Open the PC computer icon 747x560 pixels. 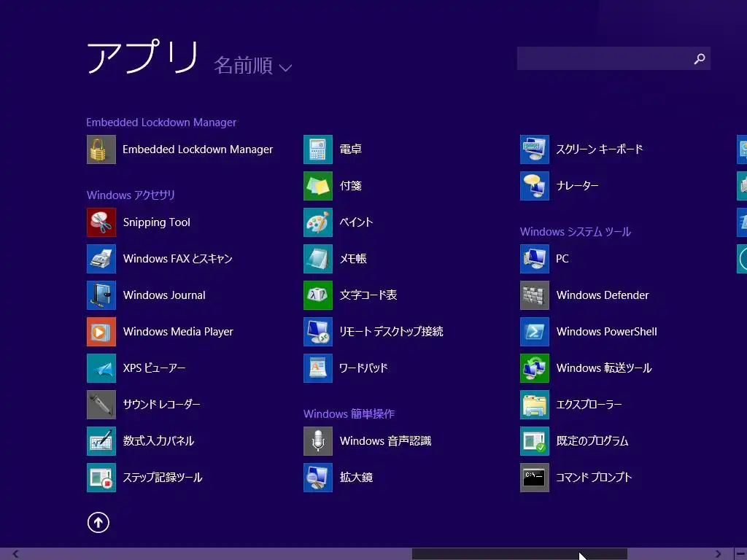[535, 259]
